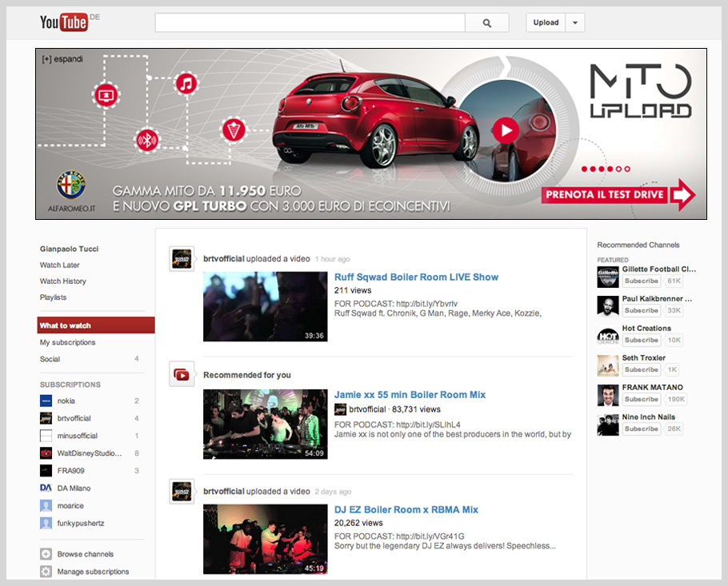The image size is (728, 586).
Task: Select the What to watch tab
Action: pos(96,325)
